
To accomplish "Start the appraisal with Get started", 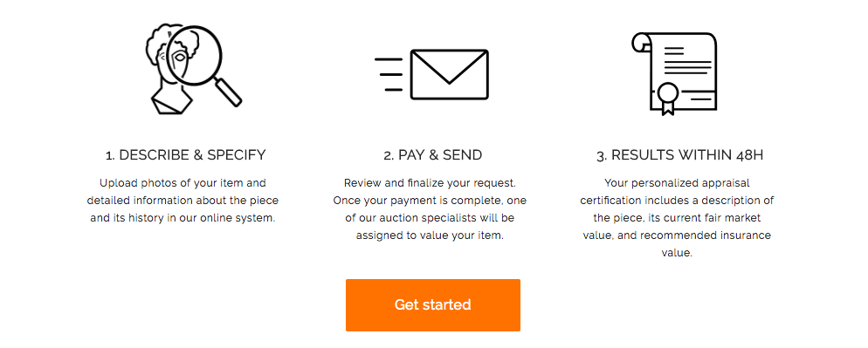I will click(433, 305).
